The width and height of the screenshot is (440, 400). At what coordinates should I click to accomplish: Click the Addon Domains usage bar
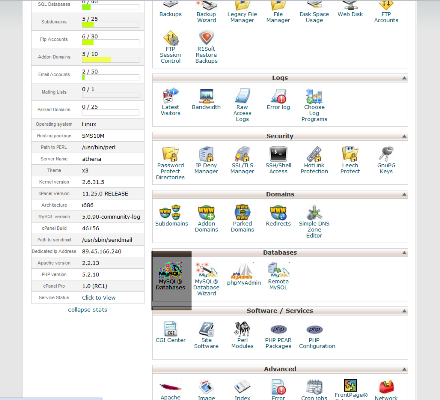tap(111, 60)
